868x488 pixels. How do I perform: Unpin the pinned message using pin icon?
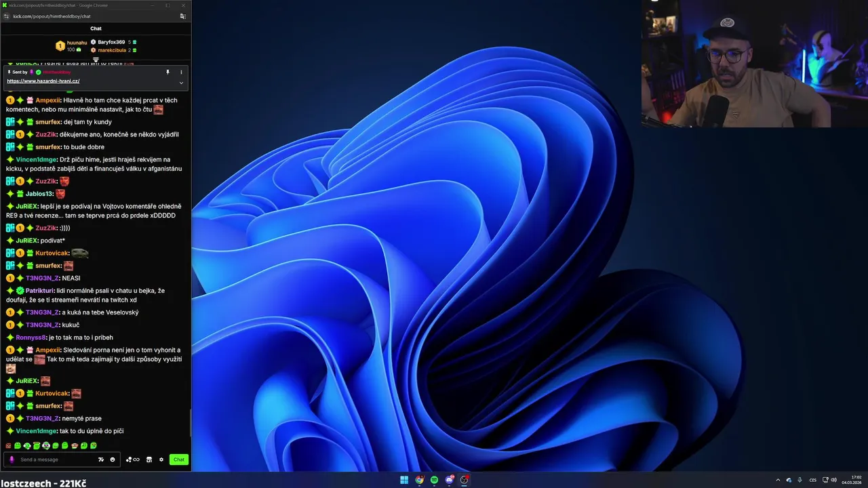click(167, 72)
